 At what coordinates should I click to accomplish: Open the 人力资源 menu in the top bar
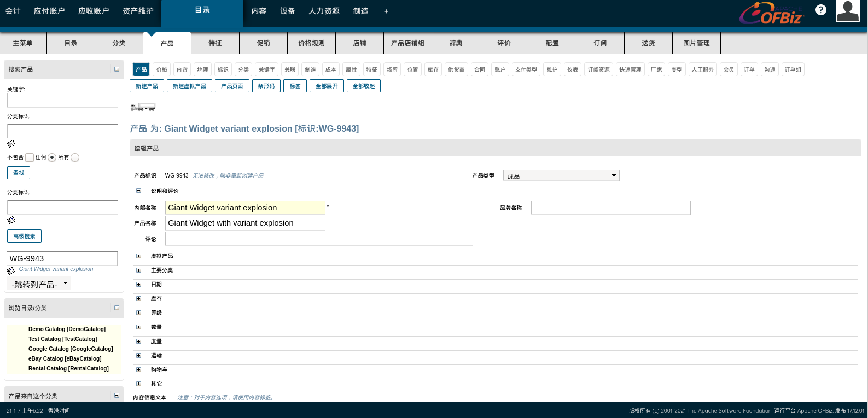[324, 11]
